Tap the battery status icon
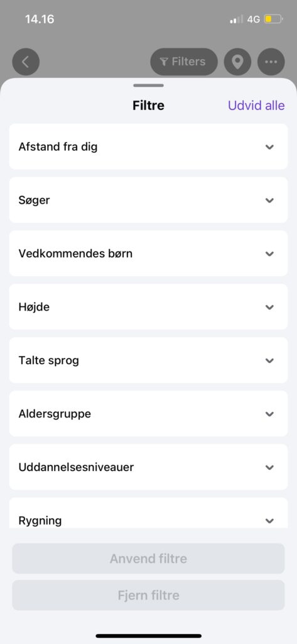This screenshot has width=297, height=644. tap(273, 19)
